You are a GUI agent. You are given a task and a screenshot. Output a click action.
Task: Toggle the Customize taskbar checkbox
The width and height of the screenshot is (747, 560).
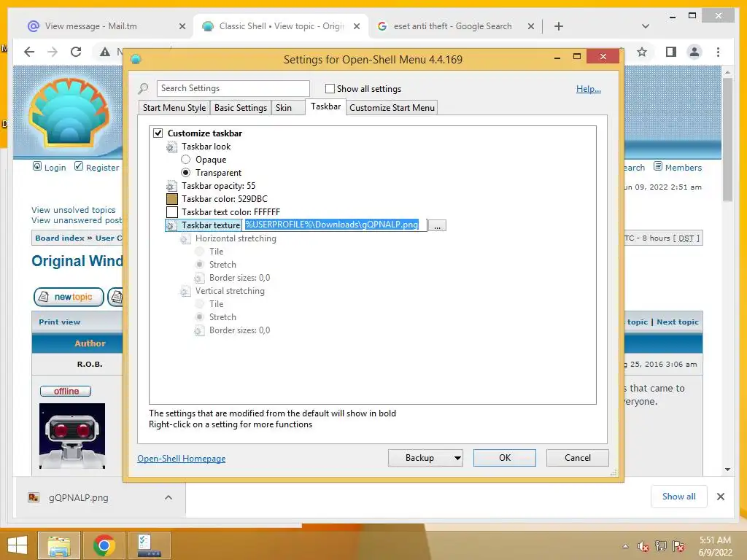pyautogui.click(x=158, y=133)
